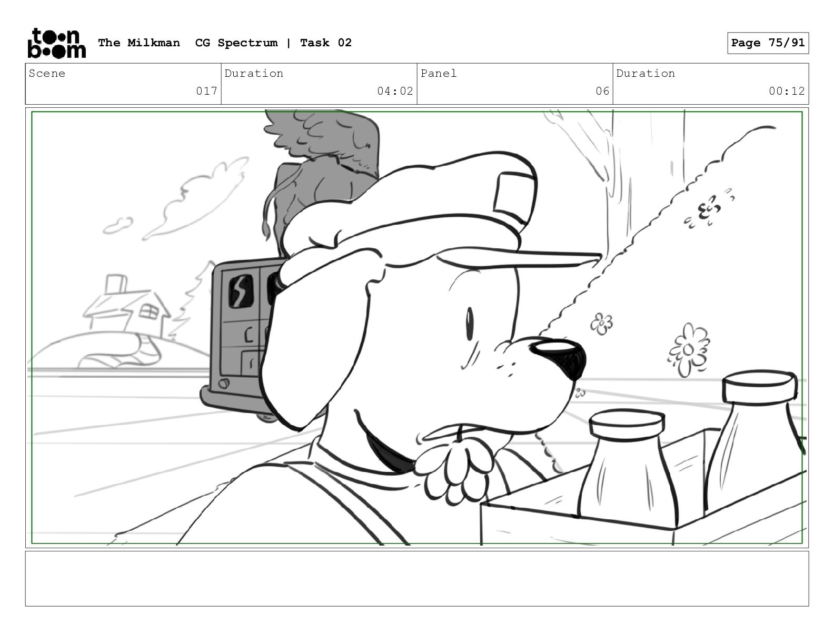Click panel number '06'
This screenshot has width=834, height=644.
602,91
